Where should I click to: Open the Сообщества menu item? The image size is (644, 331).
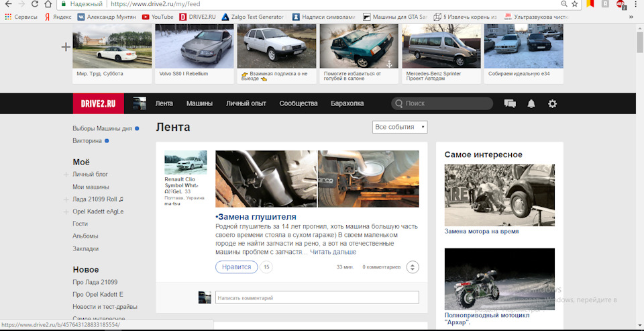299,103
